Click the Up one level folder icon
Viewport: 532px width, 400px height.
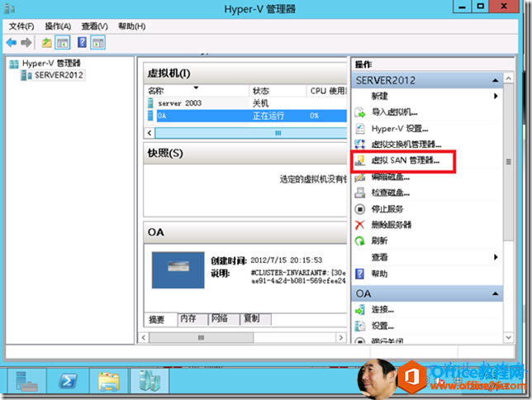click(x=46, y=43)
